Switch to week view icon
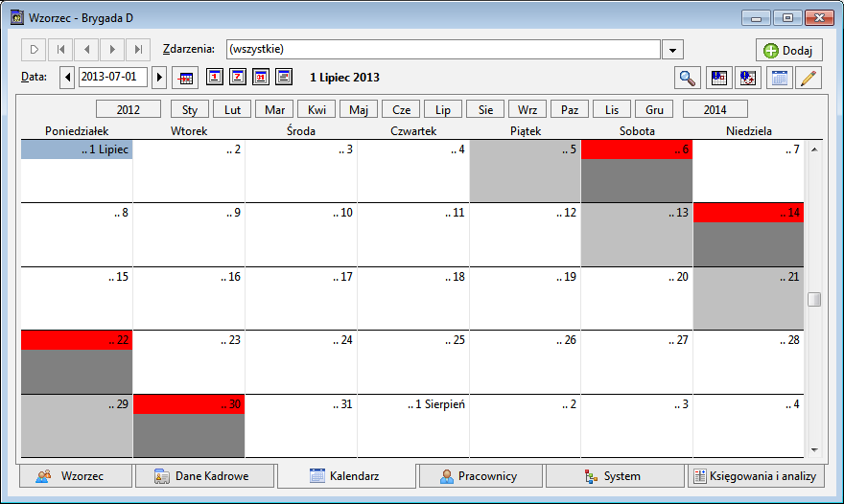This screenshot has width=844, height=504. 238,77
